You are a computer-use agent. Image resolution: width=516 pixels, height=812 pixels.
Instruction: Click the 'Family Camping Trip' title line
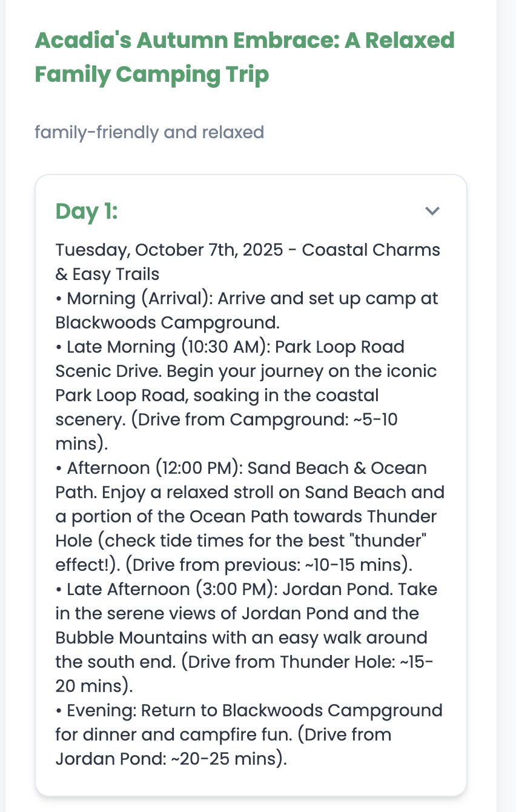[152, 75]
